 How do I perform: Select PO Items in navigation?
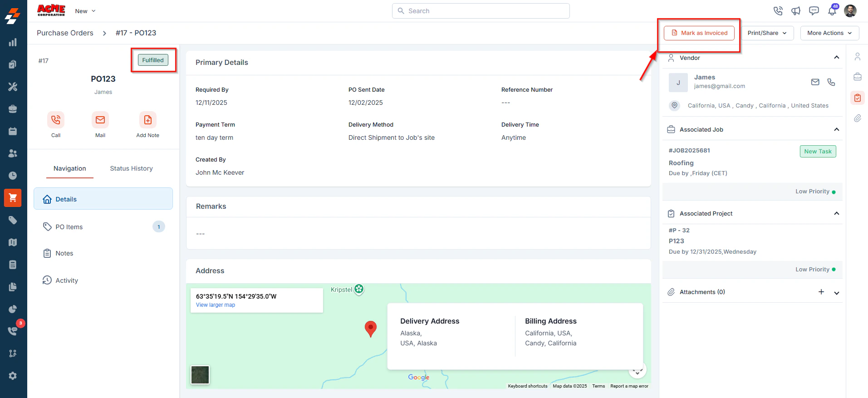[x=103, y=227]
